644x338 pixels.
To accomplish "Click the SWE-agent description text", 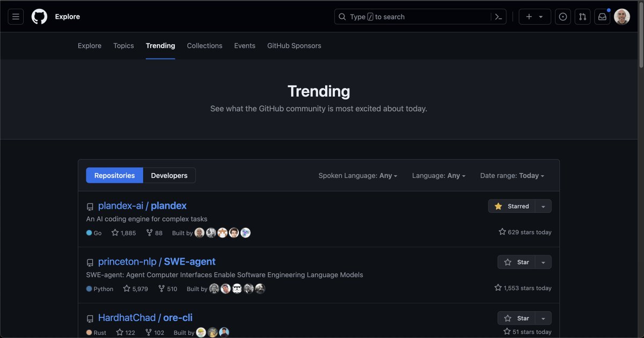I will tap(224, 275).
